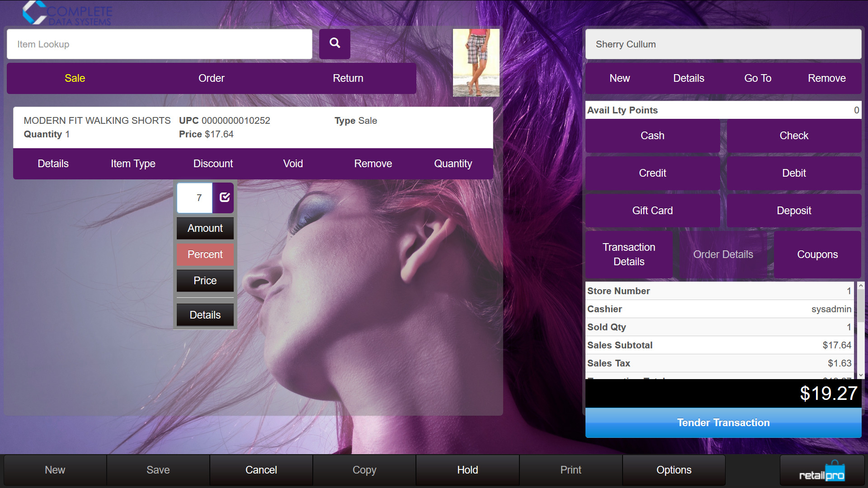Select the Amount discount type

point(205,228)
